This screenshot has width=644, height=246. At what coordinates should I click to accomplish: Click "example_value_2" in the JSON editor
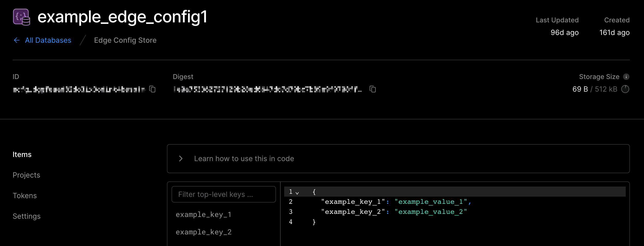[x=431, y=212]
